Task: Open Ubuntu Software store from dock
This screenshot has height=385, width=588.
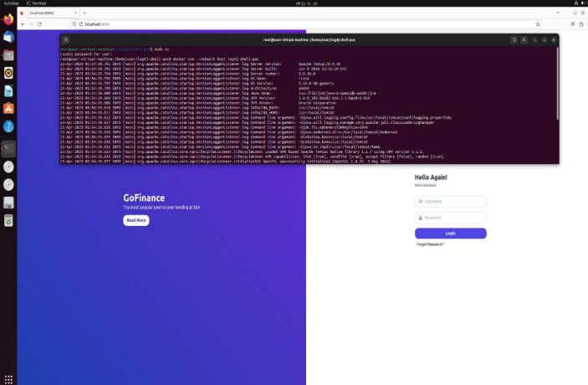Action: (x=8, y=109)
